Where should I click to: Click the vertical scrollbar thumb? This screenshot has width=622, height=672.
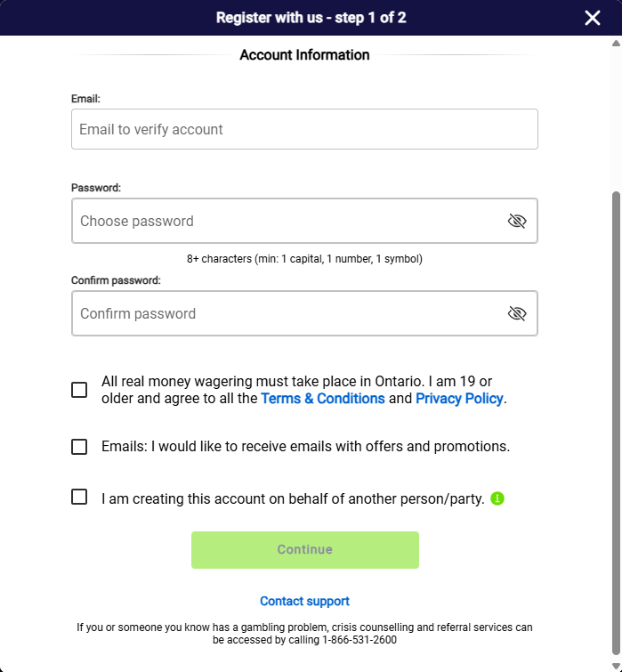[616, 424]
